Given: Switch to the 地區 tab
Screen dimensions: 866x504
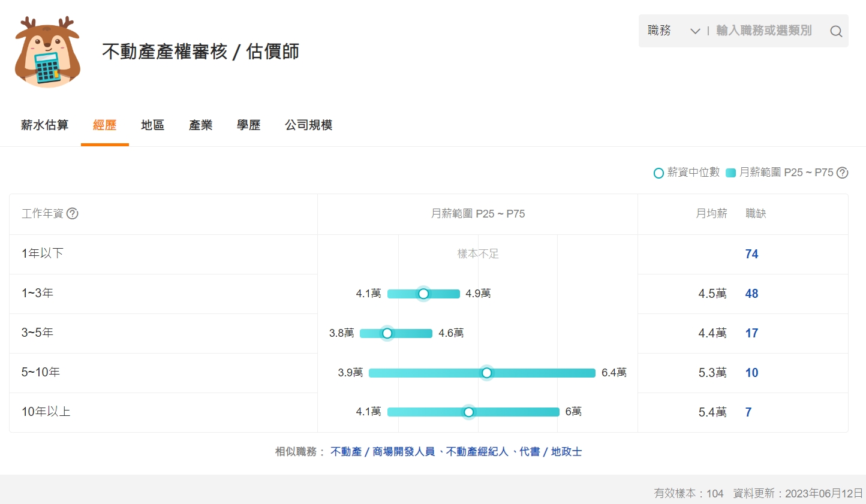Looking at the screenshot, I should tap(152, 125).
